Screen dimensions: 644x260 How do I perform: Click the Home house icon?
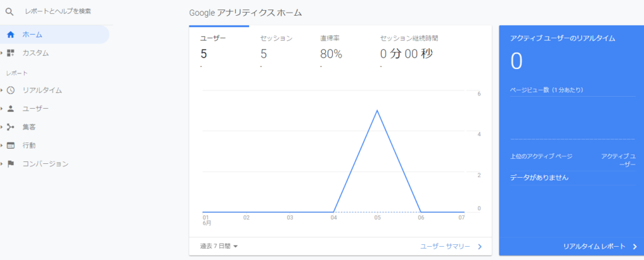click(x=11, y=35)
